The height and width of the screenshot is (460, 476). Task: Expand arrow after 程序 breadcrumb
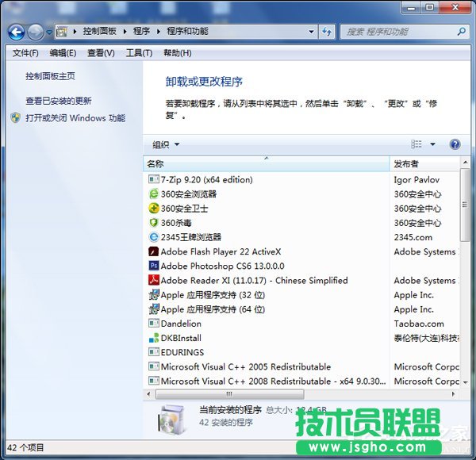click(158, 32)
